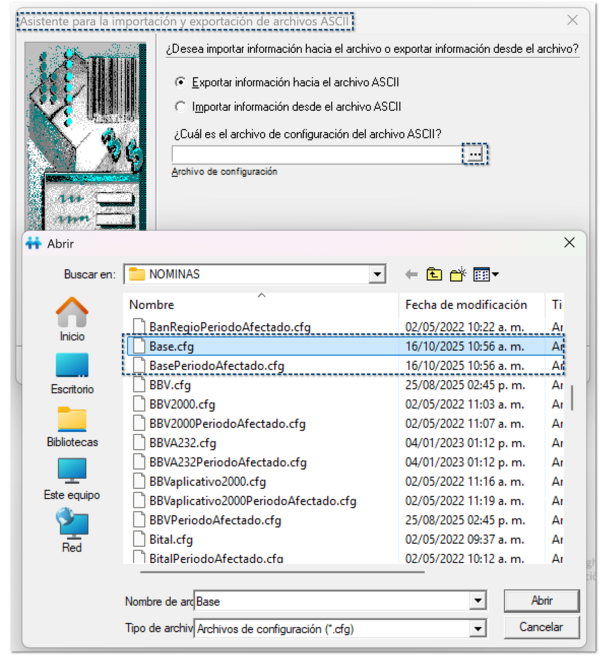Screen dimensions: 600x656
Task: Open the View menu icon
Action: point(481,274)
